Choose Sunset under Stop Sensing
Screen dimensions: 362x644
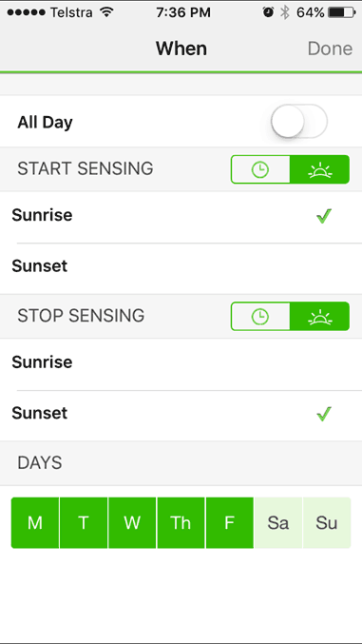[181, 414]
